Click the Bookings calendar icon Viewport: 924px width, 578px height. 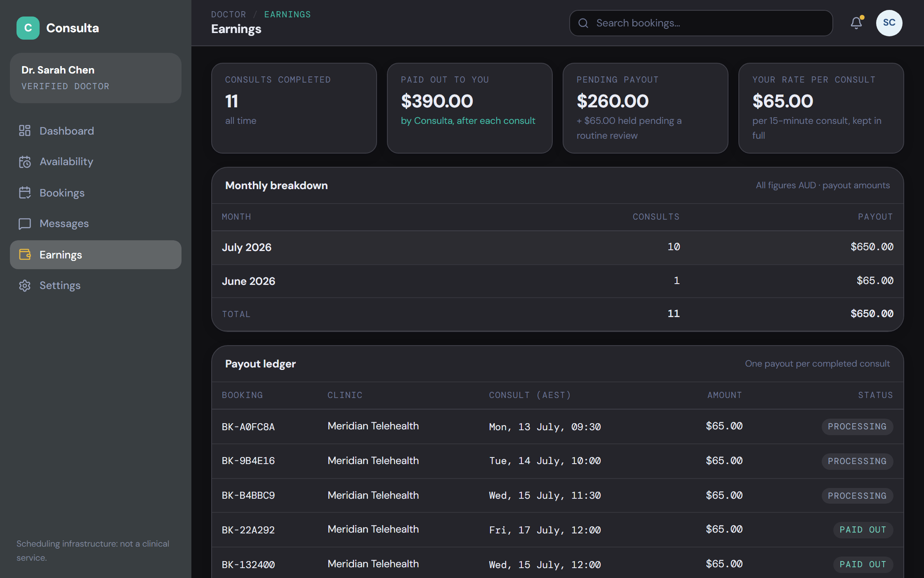(25, 193)
